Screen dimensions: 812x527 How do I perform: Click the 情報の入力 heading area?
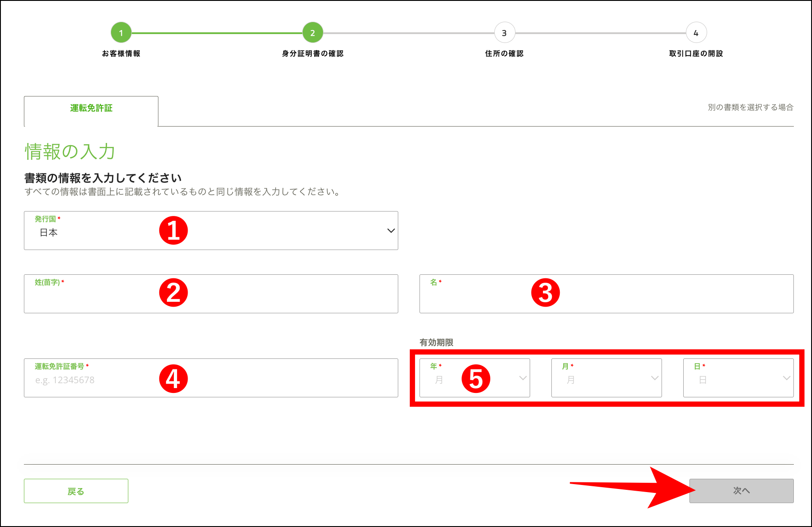point(69,152)
